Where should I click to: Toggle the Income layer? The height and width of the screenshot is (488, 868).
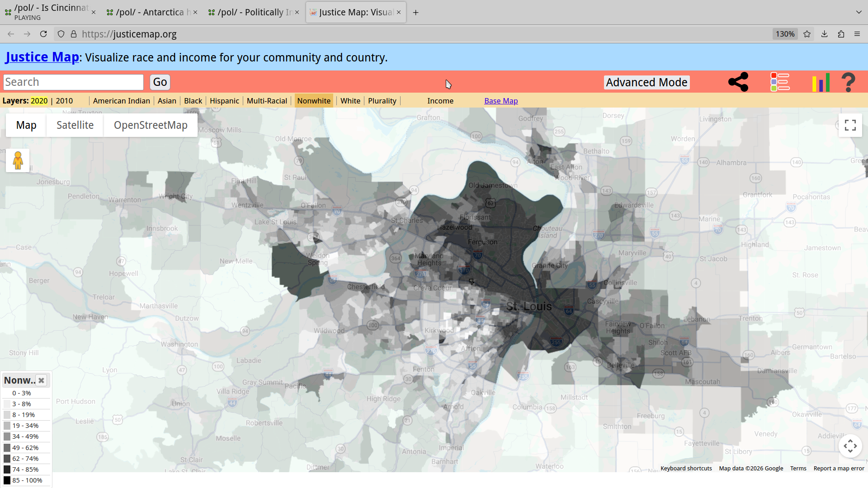pyautogui.click(x=440, y=101)
